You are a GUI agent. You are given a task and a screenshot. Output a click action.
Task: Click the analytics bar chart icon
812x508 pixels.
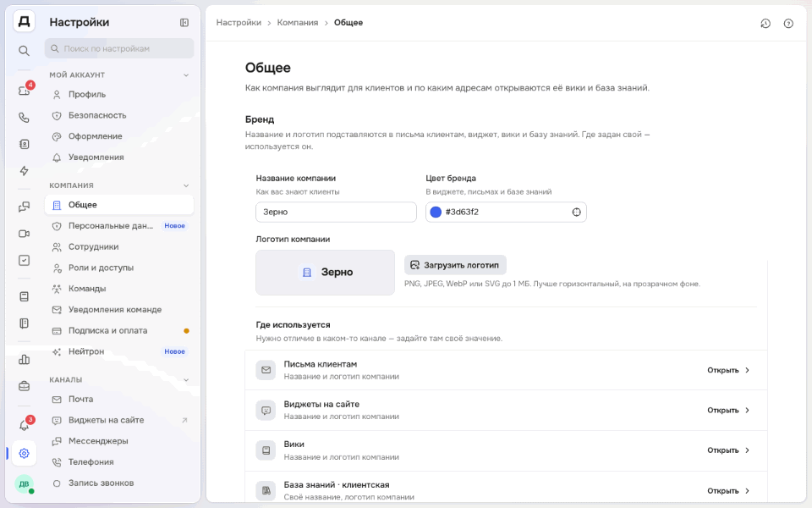24,359
